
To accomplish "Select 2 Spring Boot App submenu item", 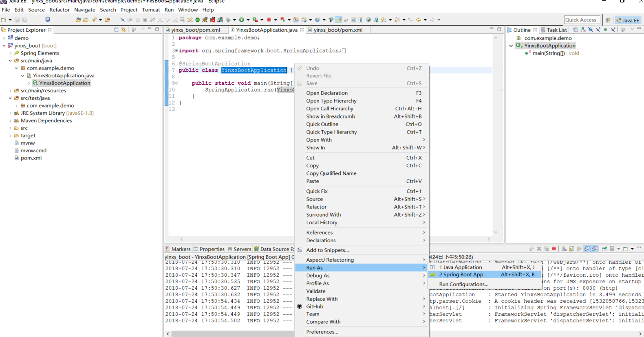I will point(485,275).
